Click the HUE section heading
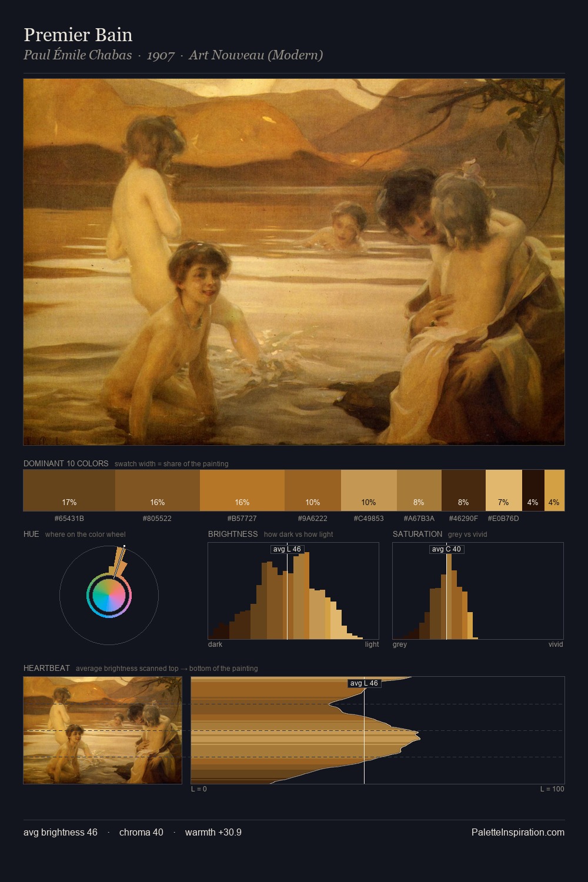 [x=31, y=534]
